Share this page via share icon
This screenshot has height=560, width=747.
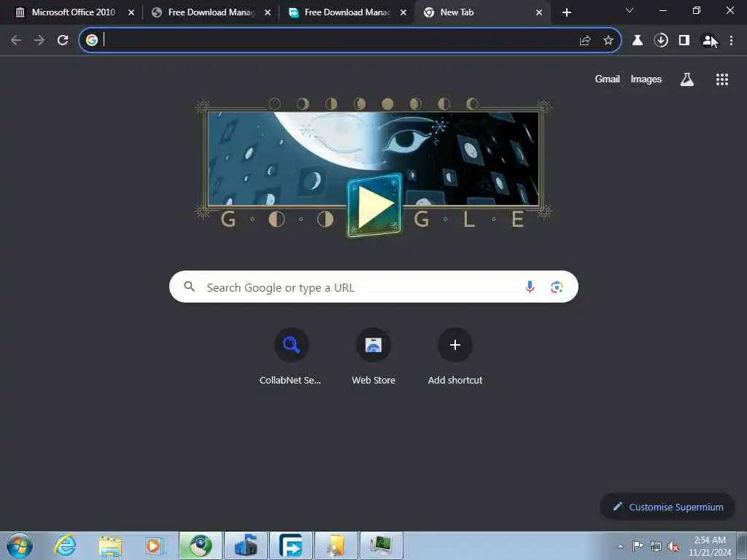tap(584, 41)
